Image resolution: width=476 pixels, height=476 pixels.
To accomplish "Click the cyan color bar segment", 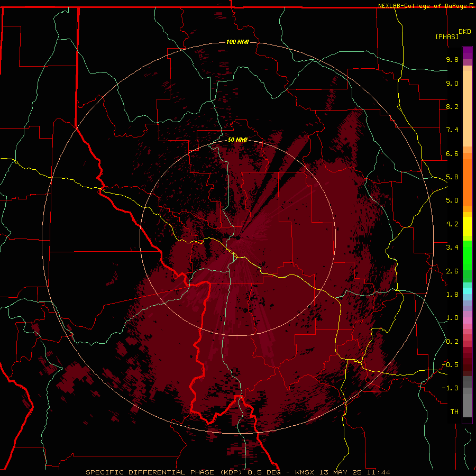I will 467,290.
